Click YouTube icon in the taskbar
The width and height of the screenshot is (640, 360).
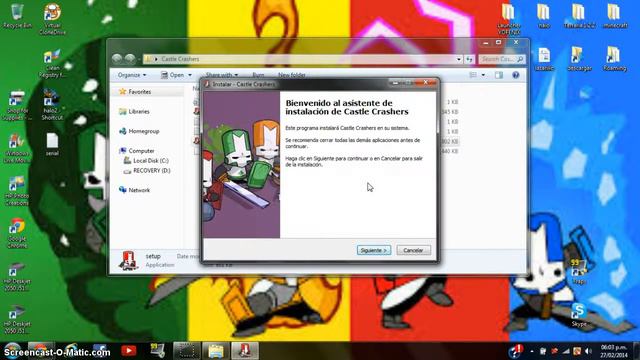tap(129, 351)
